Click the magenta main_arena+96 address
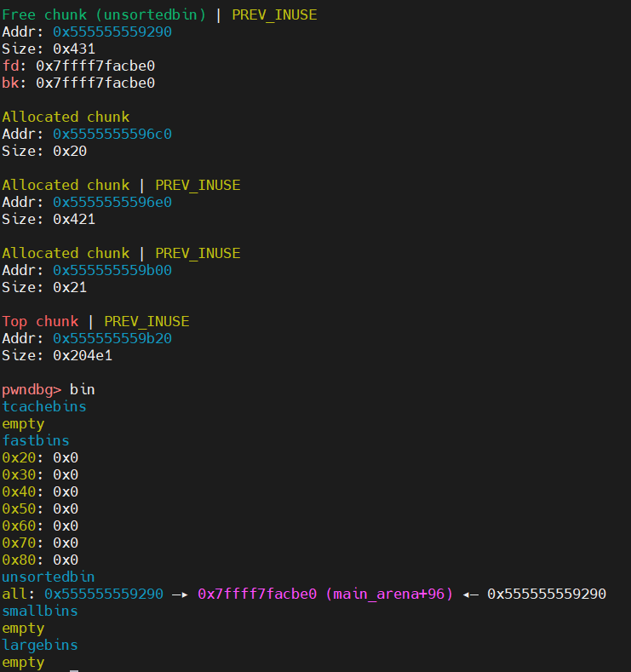The height and width of the screenshot is (672, 631). click(325, 594)
